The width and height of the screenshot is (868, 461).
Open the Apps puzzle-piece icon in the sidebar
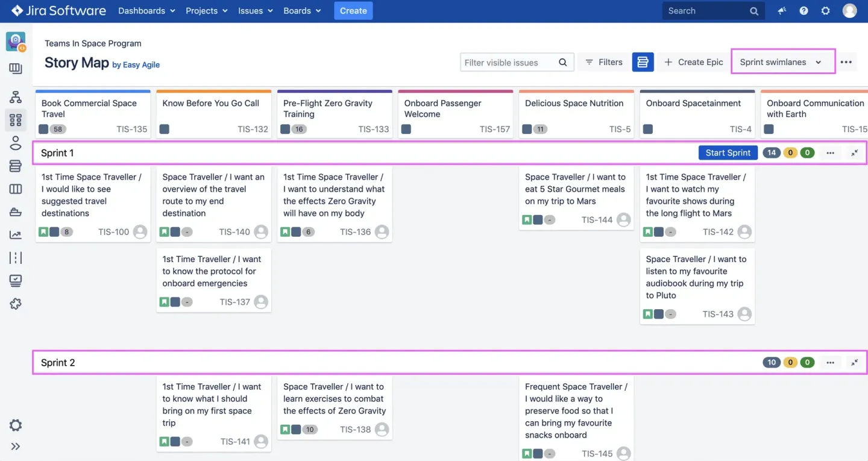[x=16, y=304]
